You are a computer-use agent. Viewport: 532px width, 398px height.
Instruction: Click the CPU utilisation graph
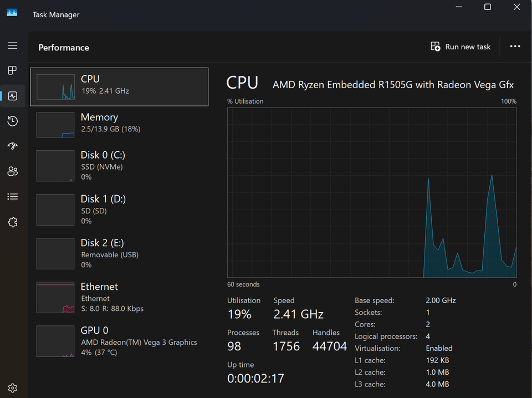371,192
